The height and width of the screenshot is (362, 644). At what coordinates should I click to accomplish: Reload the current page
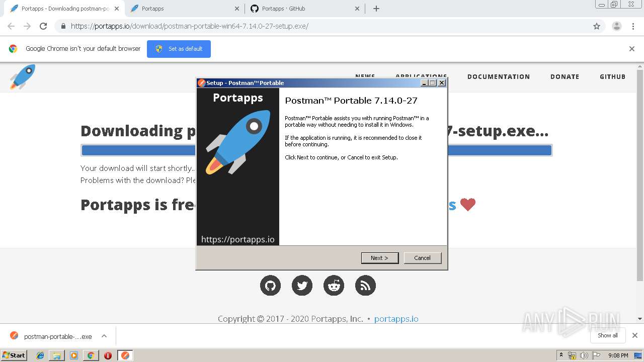coord(43,26)
